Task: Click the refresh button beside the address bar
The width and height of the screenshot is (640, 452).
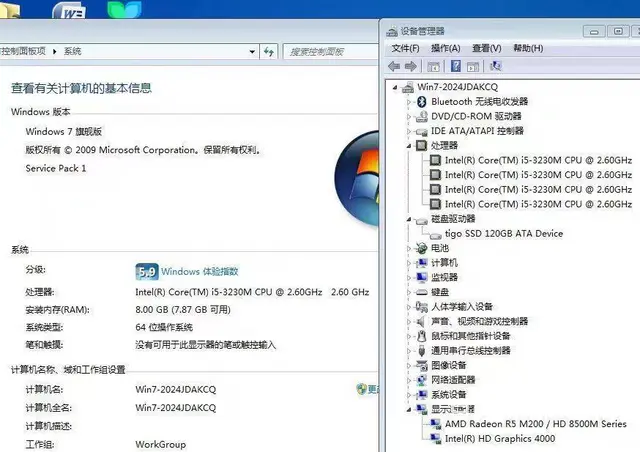Action: (269, 52)
